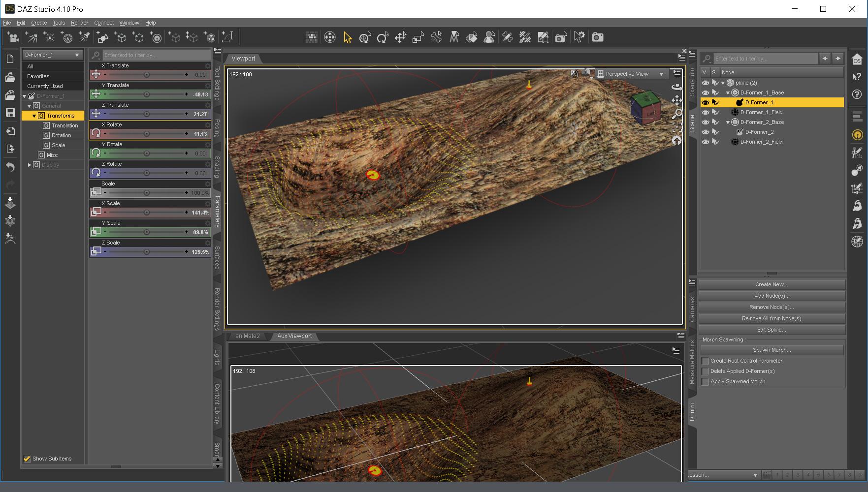
Task: Open the Render menu
Action: [79, 23]
